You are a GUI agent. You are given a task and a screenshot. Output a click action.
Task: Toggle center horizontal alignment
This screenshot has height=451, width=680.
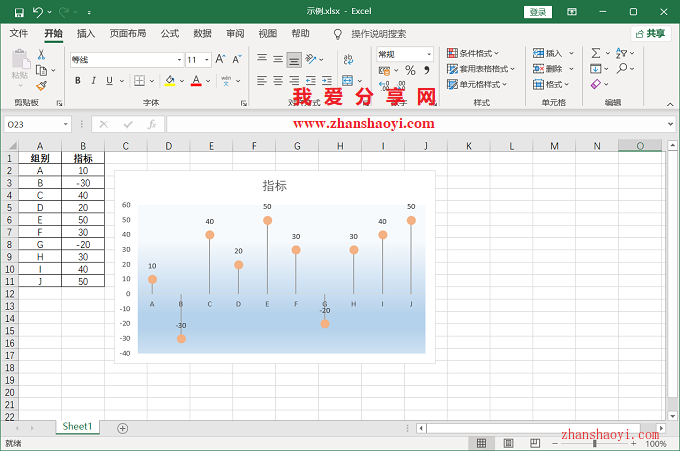pyautogui.click(x=278, y=81)
